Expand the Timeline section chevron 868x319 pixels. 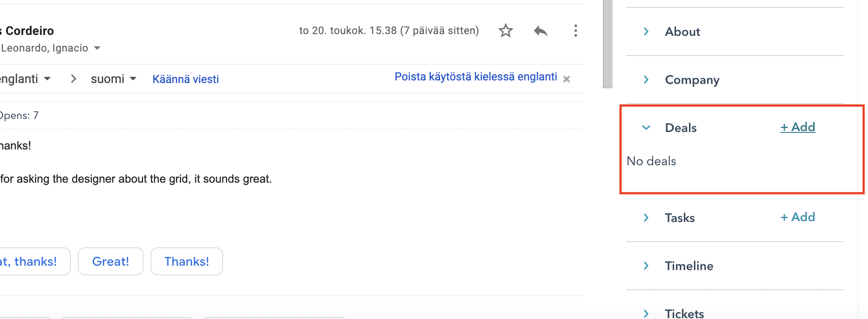646,266
